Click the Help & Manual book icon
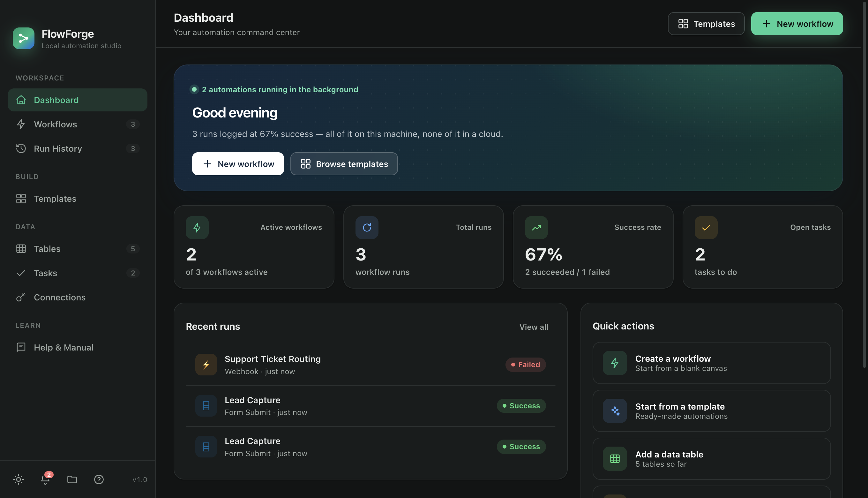 pyautogui.click(x=21, y=347)
